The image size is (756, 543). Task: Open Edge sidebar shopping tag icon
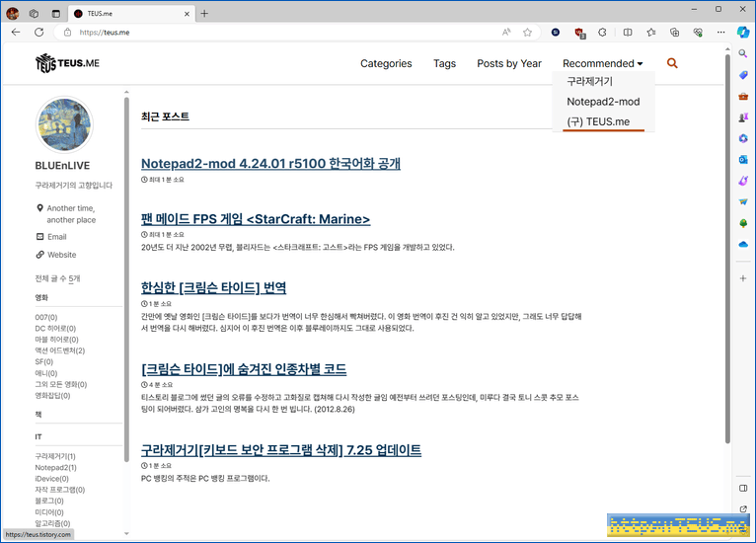[743, 74]
